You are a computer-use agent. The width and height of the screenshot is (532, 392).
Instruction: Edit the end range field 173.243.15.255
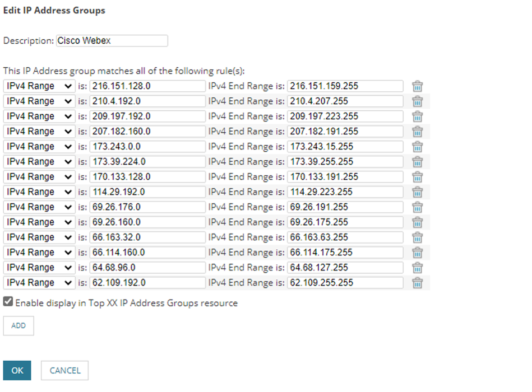345,147
